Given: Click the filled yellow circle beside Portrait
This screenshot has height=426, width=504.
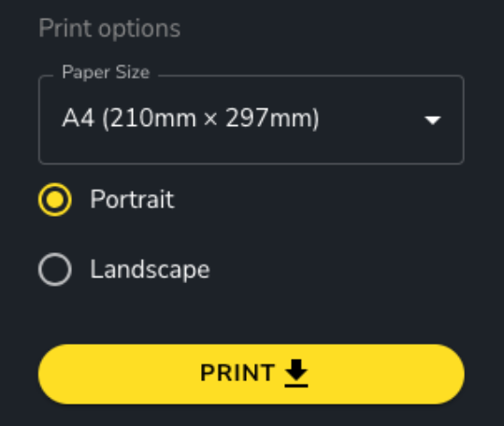Looking at the screenshot, I should tap(55, 200).
